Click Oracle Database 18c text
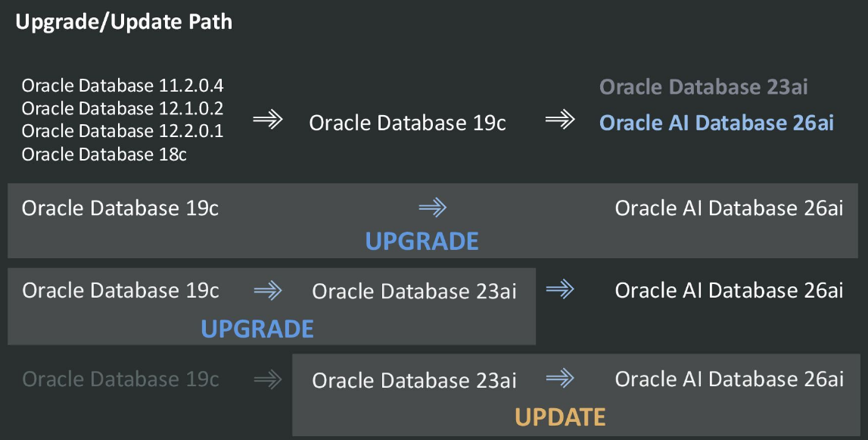The height and width of the screenshot is (440, 868). 104,154
